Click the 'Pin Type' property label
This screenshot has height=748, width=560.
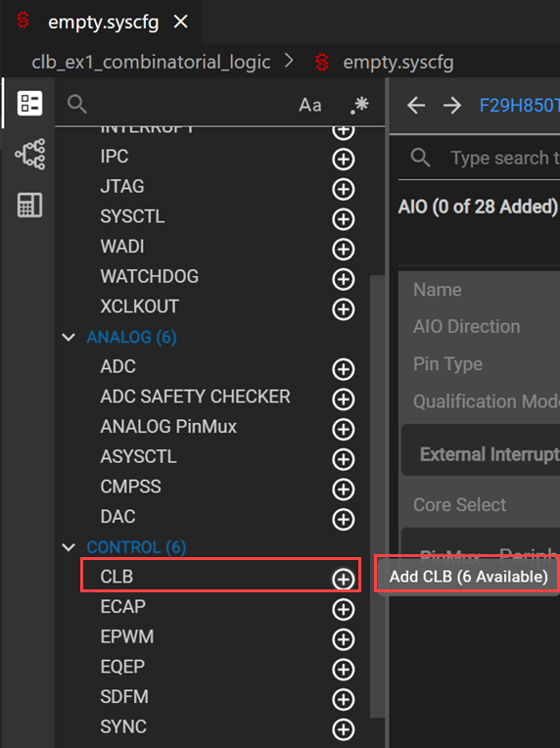coord(448,364)
